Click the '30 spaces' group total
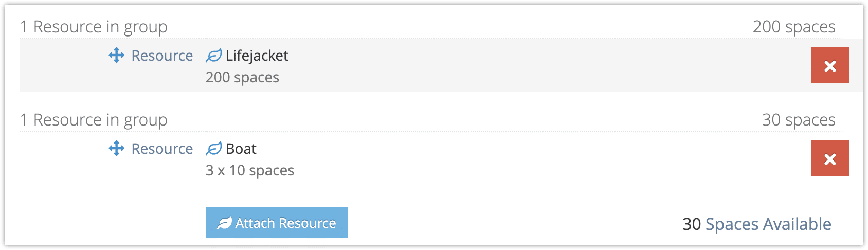 [x=799, y=120]
